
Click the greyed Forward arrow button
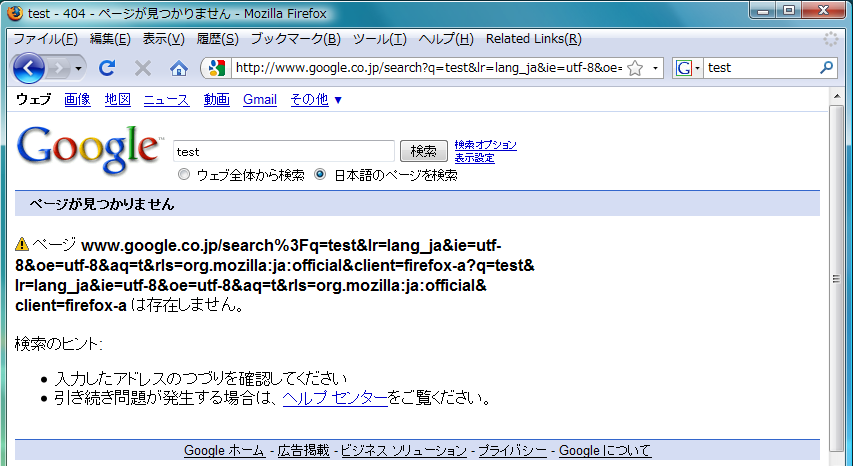[59, 69]
